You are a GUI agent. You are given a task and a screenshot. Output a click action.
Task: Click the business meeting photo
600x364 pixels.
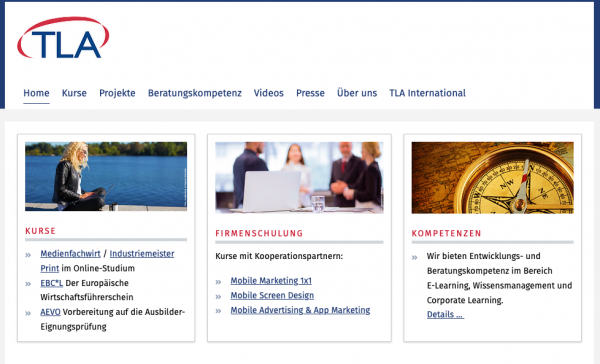point(299,178)
